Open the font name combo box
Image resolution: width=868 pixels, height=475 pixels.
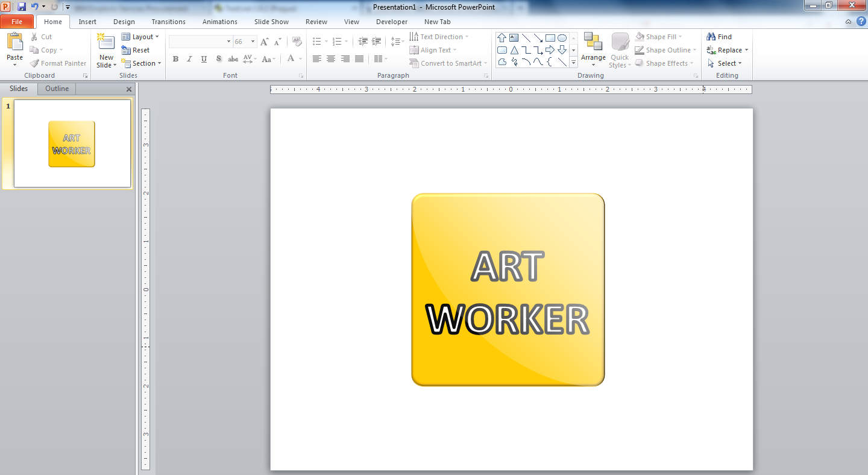tap(201, 42)
